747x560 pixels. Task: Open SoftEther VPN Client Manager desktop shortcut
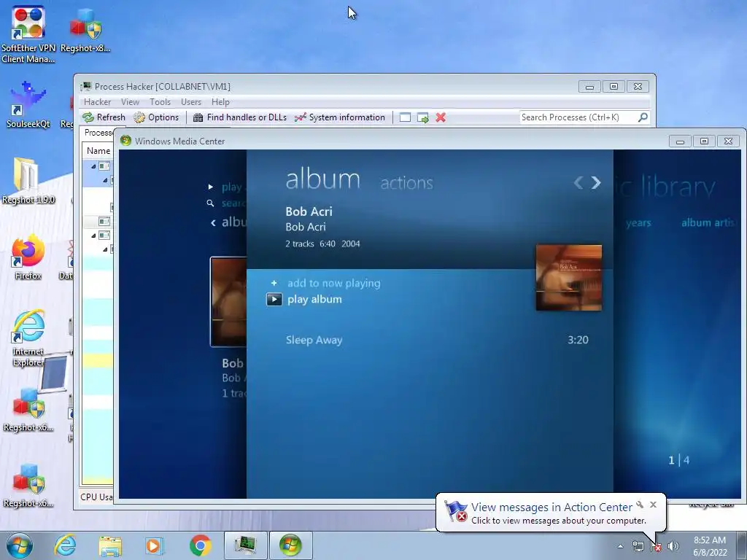(x=28, y=34)
